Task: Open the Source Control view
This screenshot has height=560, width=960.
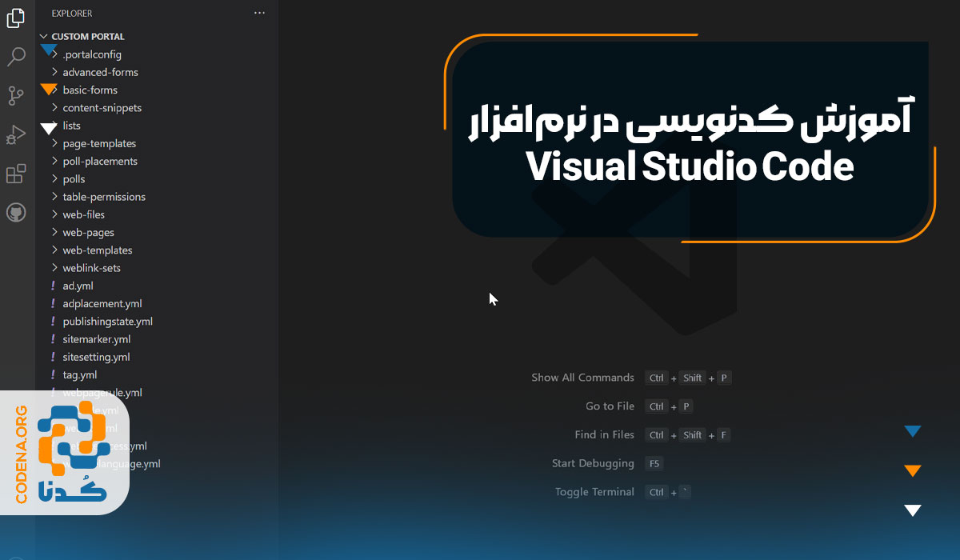Action: coord(16,96)
